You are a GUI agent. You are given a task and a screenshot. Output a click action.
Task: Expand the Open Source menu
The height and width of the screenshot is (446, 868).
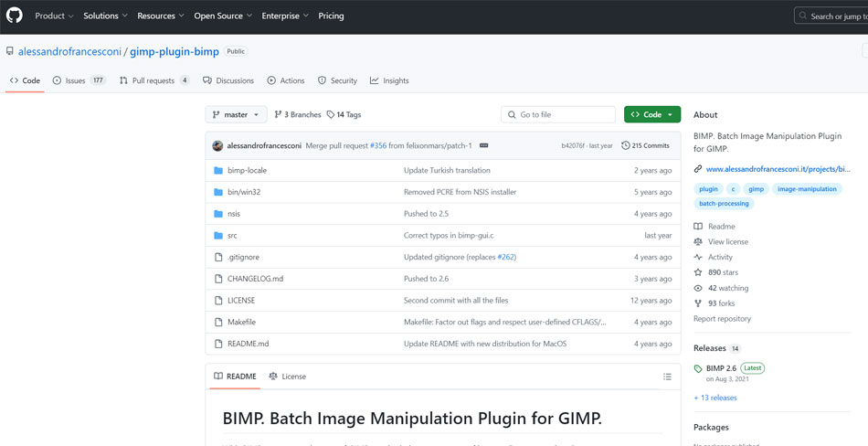[223, 16]
